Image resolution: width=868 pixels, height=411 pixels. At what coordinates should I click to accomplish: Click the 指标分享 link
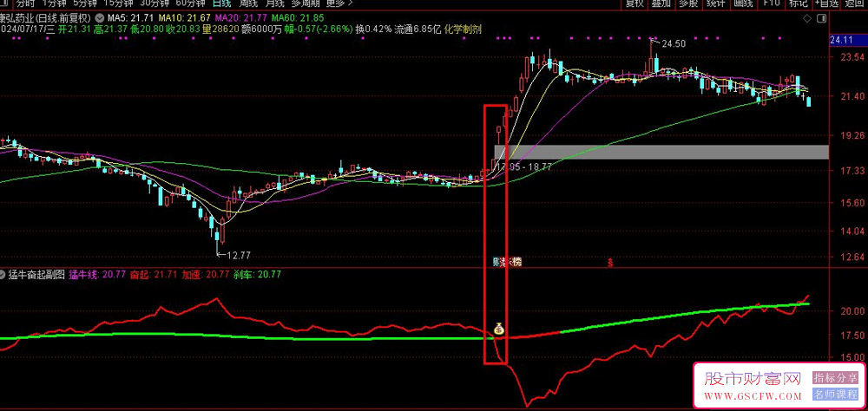pyautogui.click(x=835, y=378)
